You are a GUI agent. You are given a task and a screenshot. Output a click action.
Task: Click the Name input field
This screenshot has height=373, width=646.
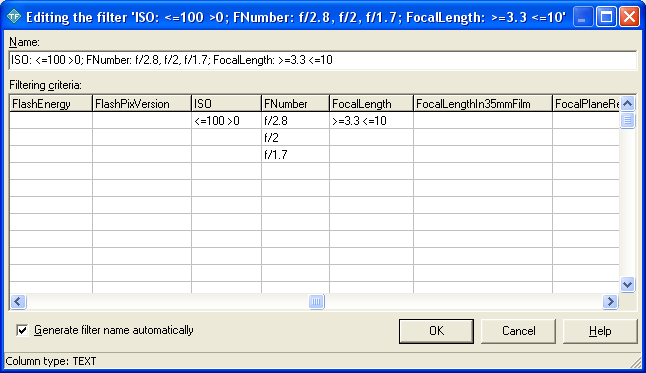(x=323, y=60)
